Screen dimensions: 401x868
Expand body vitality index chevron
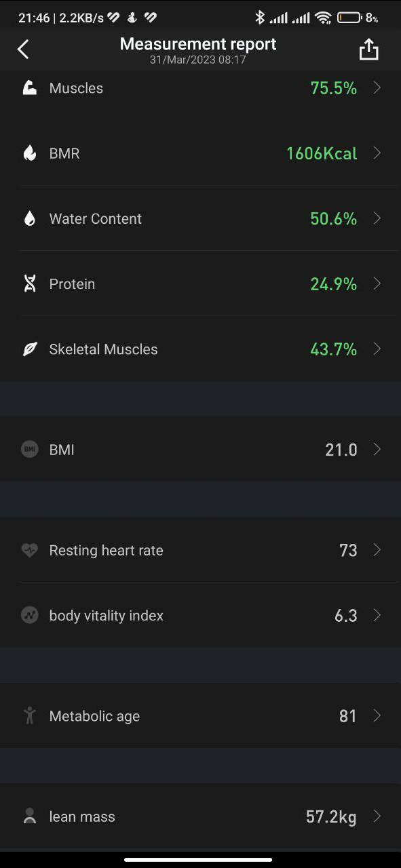point(377,615)
